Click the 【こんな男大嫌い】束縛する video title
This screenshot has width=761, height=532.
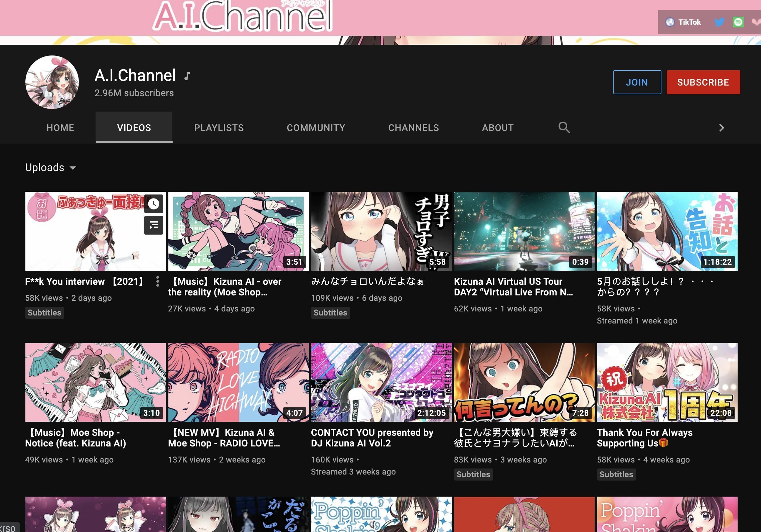[x=516, y=438]
